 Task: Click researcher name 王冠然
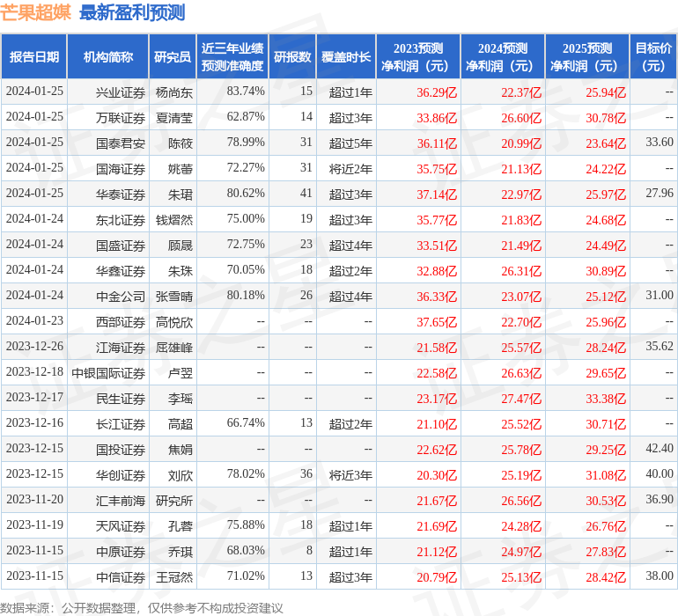174,577
